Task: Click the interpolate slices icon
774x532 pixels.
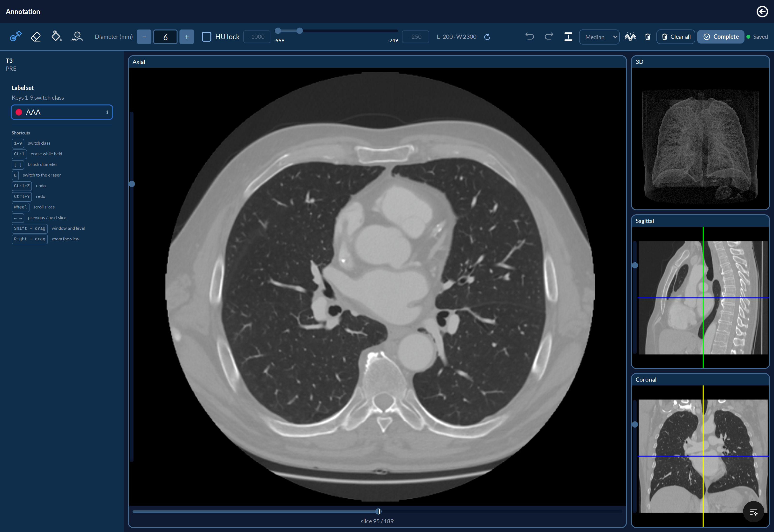Action: pyautogui.click(x=568, y=37)
